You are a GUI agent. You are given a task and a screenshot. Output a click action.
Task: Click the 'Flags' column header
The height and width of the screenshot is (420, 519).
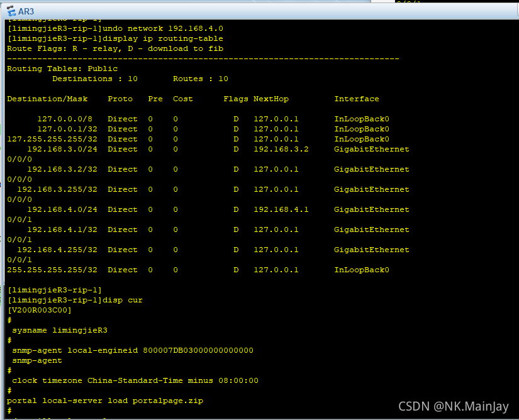pyautogui.click(x=236, y=99)
